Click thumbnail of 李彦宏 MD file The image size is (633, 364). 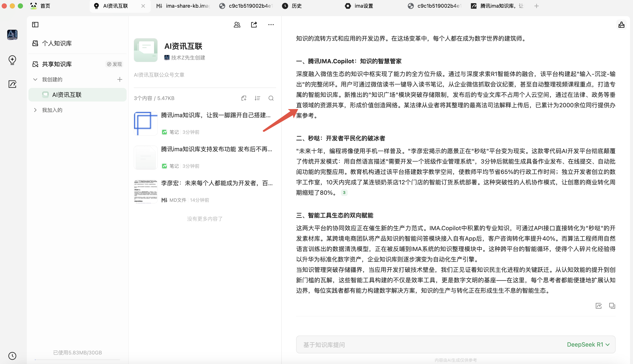click(x=146, y=192)
